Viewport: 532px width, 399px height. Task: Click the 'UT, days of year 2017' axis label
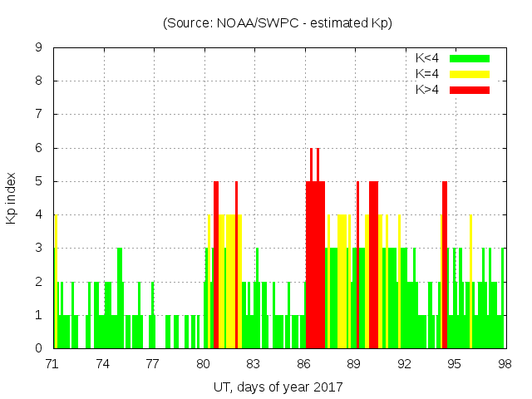pyautogui.click(x=278, y=387)
